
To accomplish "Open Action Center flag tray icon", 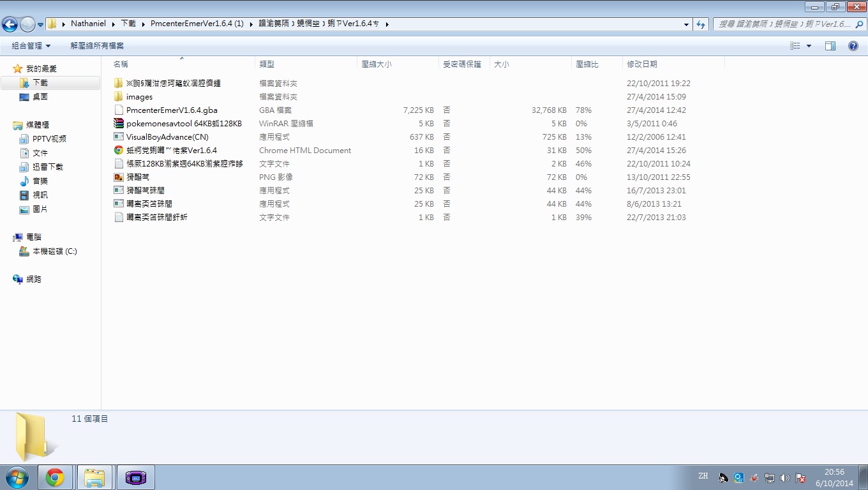I will (x=800, y=478).
